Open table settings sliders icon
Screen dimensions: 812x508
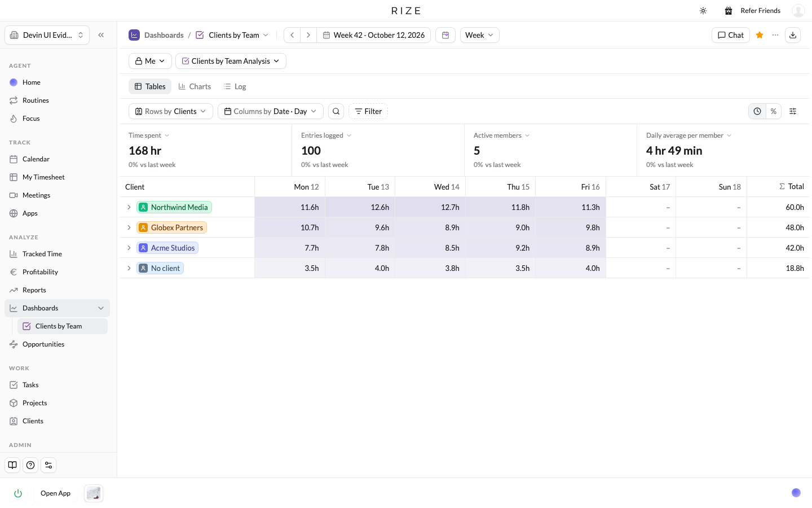[793, 111]
